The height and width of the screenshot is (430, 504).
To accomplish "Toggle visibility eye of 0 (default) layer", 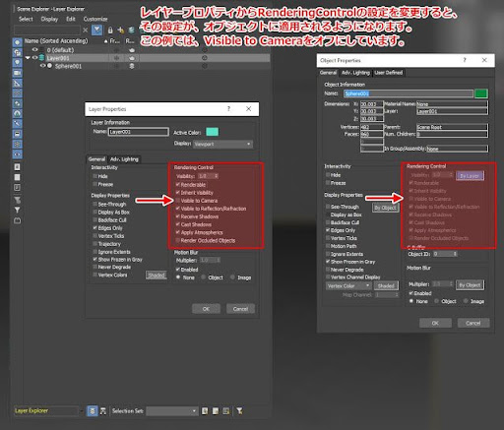I will coord(34,50).
